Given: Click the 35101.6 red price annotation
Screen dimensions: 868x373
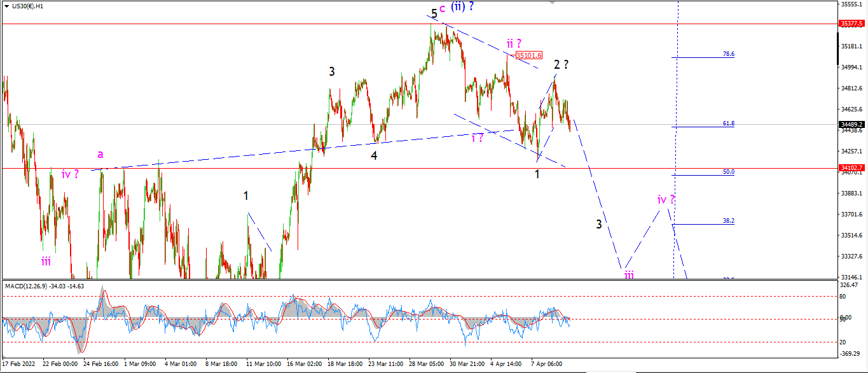Looking at the screenshot, I should pos(529,55).
